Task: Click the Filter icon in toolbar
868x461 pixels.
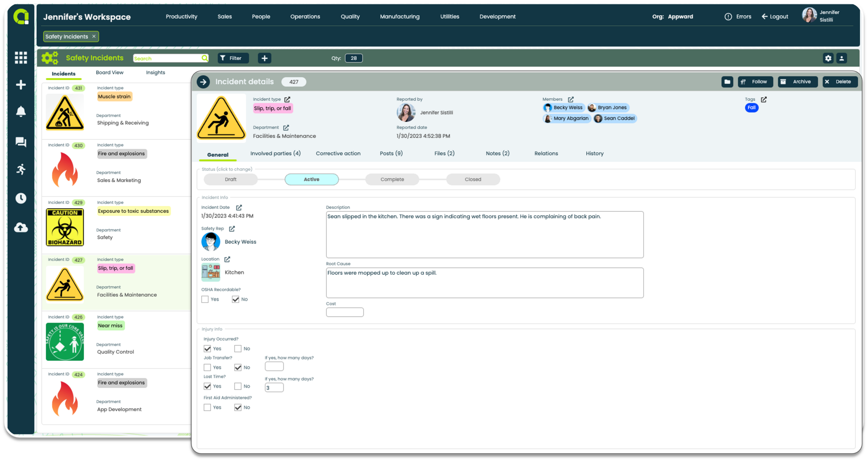Action: tap(231, 58)
